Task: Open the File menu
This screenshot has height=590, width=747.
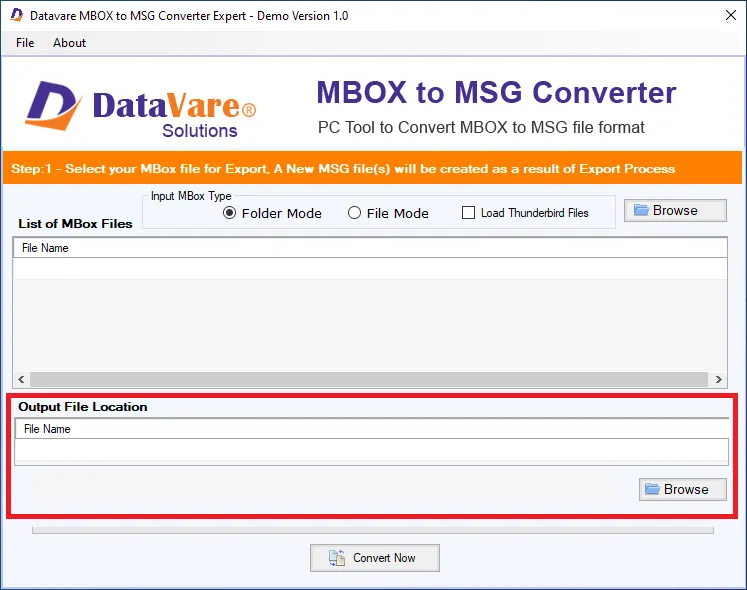Action: pyautogui.click(x=25, y=43)
